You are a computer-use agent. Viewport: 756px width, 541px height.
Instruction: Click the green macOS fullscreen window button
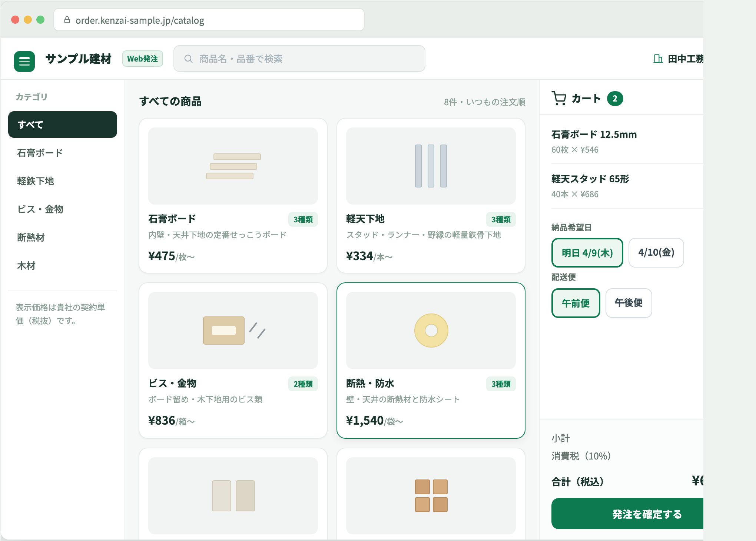[40, 20]
